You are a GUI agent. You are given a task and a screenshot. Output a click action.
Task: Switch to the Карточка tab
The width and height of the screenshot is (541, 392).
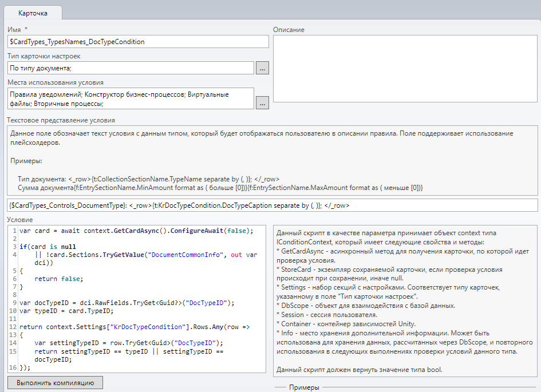coord(32,13)
